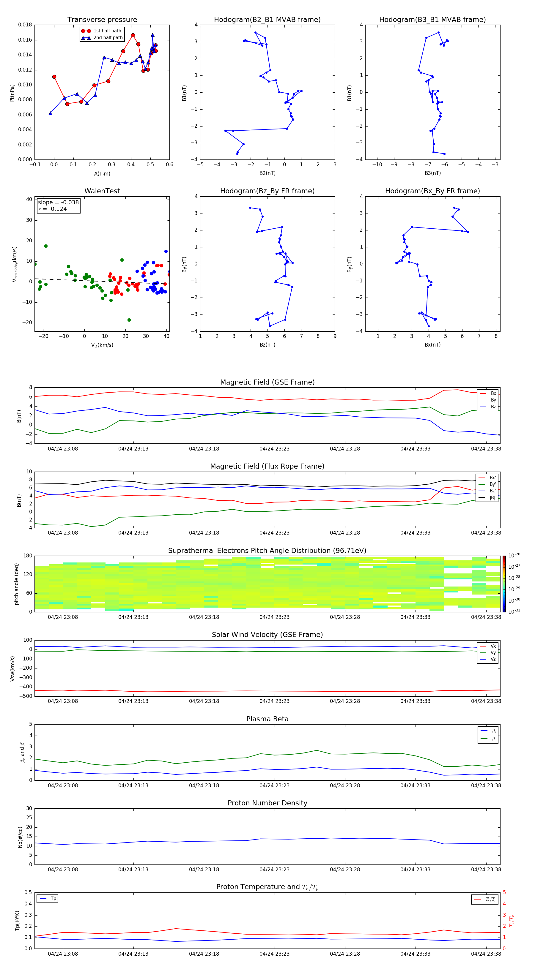The width and height of the screenshot is (535, 980).
Task: Click the "V_remaining(km/s)" y-axis label
Action: pyautogui.click(x=15, y=264)
